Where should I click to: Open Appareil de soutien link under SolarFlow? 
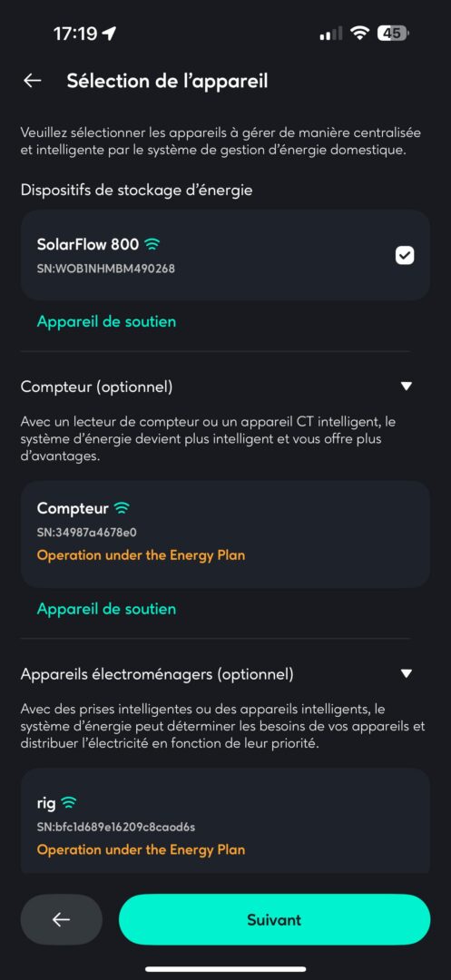click(106, 321)
